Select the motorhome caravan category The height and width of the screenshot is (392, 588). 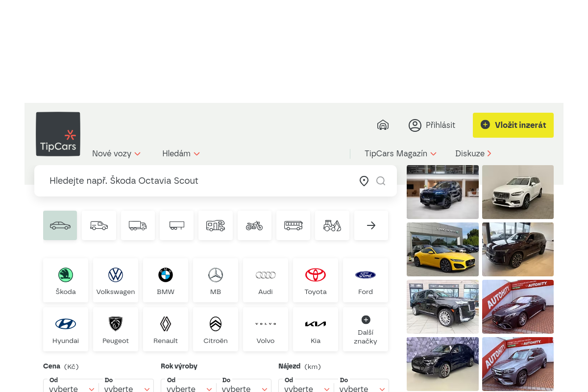216,225
